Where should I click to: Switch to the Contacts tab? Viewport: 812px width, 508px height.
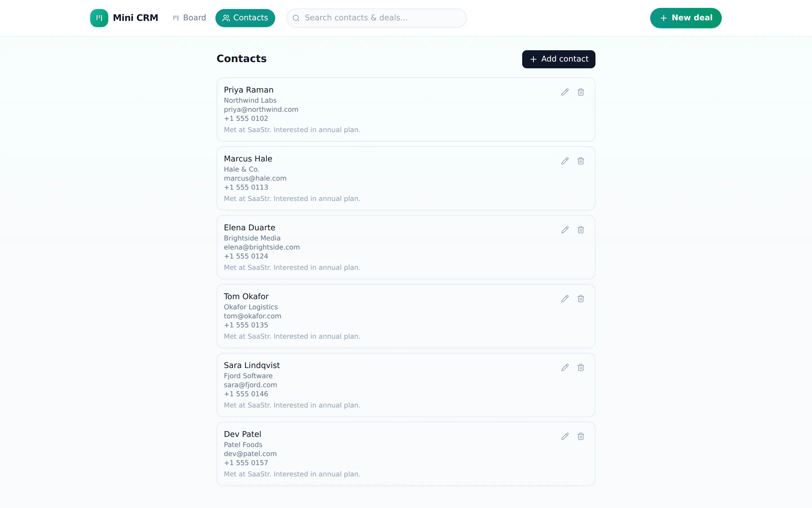pos(245,18)
